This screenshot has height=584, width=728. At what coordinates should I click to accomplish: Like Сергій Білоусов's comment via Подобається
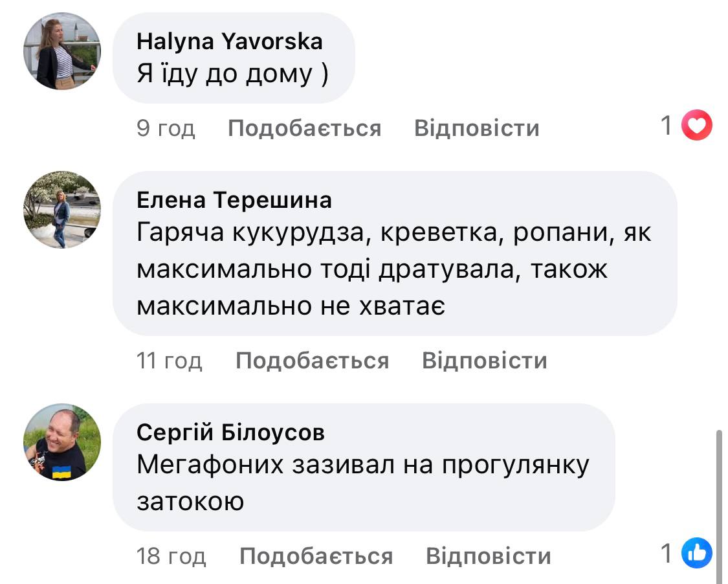pos(316,556)
